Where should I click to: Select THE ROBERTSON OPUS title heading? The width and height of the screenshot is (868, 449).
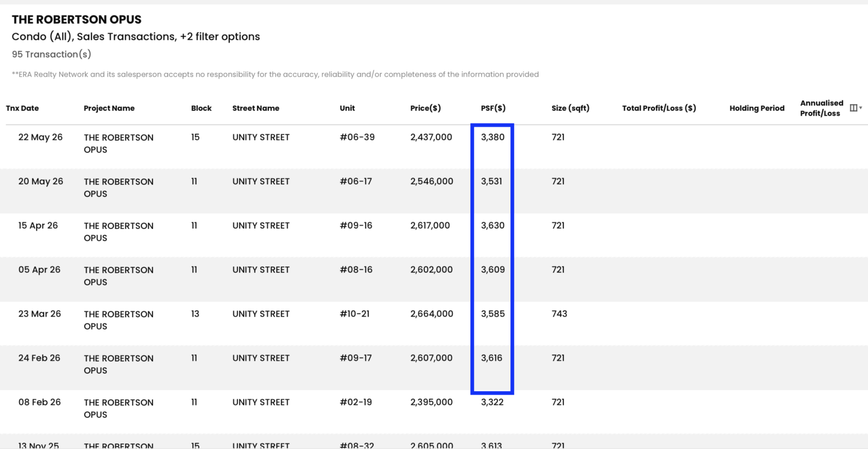coord(77,19)
